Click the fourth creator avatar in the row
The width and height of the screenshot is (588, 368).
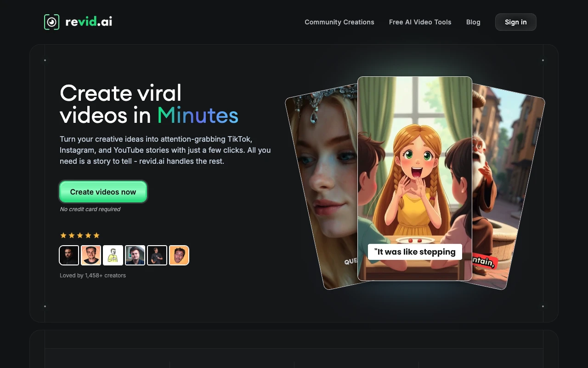[135, 255]
